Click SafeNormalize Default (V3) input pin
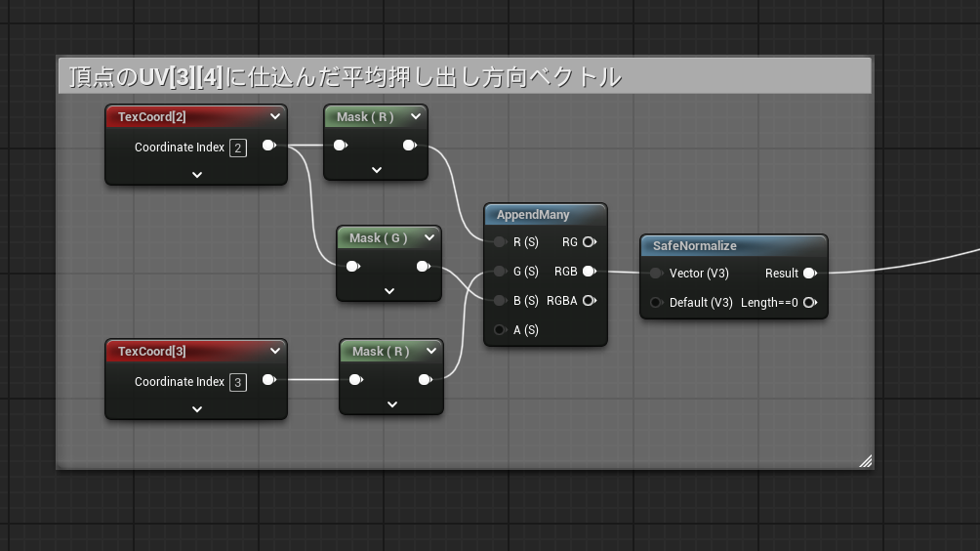This screenshot has height=551, width=980. (x=656, y=303)
